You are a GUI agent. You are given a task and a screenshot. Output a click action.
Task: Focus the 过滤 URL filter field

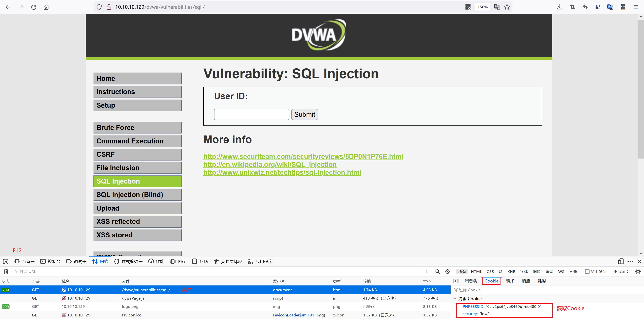(x=217, y=272)
